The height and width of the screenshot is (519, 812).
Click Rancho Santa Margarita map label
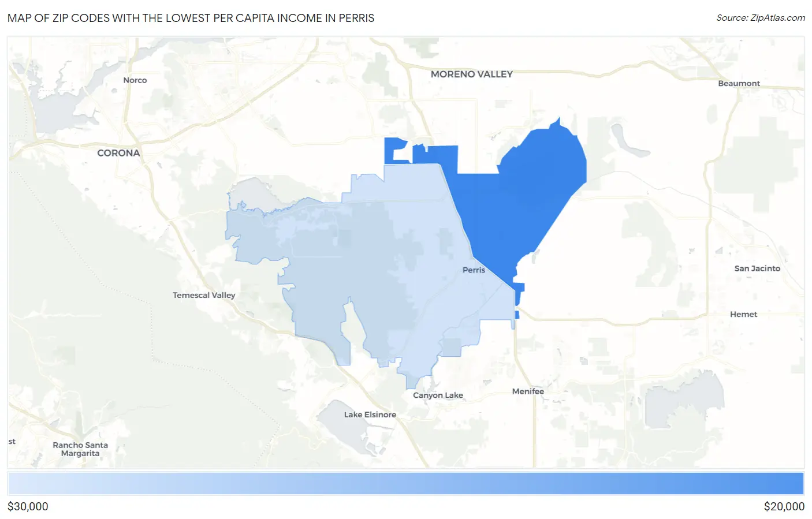pyautogui.click(x=80, y=449)
